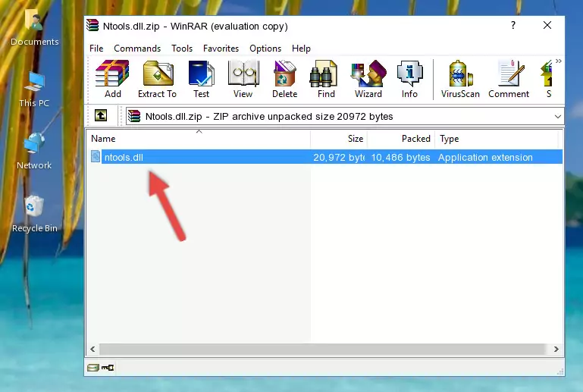The height and width of the screenshot is (392, 583).
Task: Click the ntools.dll file icon
Action: point(96,157)
